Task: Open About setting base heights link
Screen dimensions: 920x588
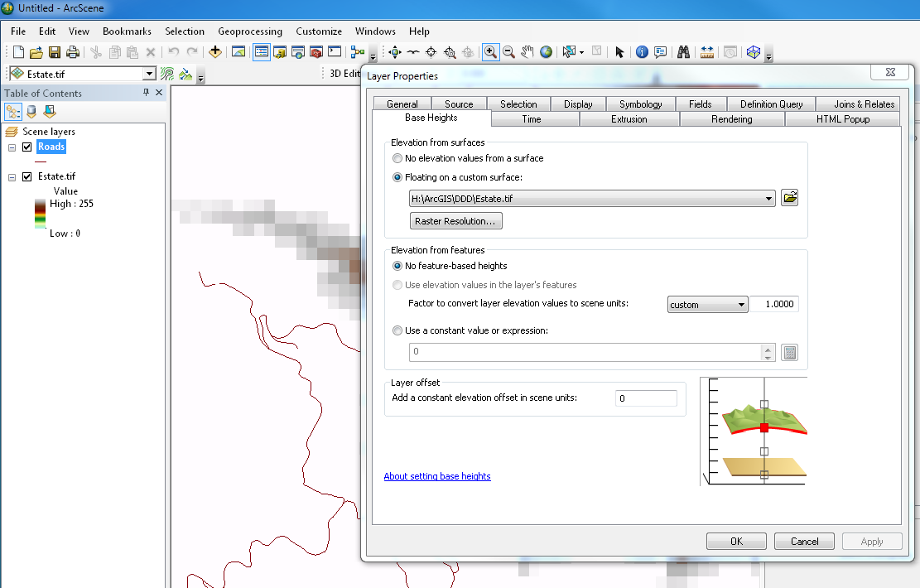Action: click(x=437, y=476)
